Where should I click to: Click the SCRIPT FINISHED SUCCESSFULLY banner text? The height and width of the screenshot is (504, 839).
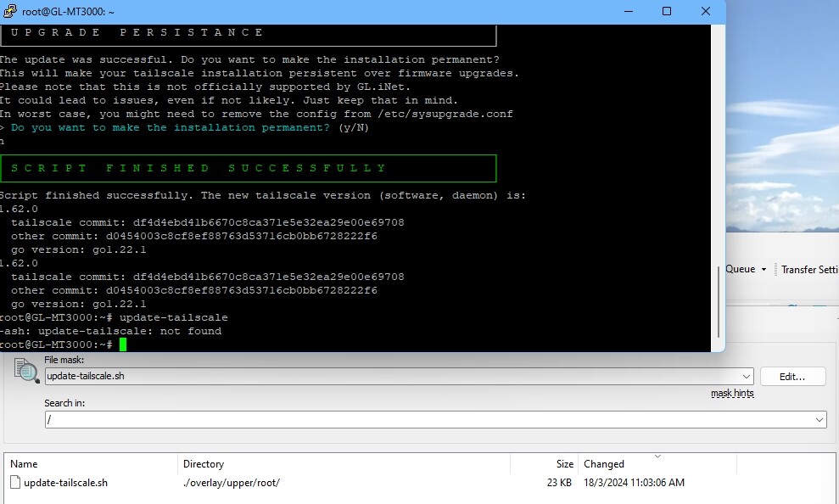(199, 168)
